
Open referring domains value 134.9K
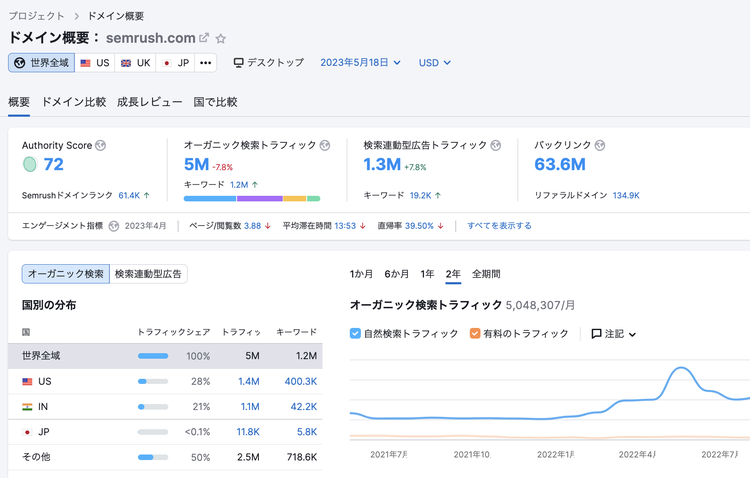tap(626, 195)
